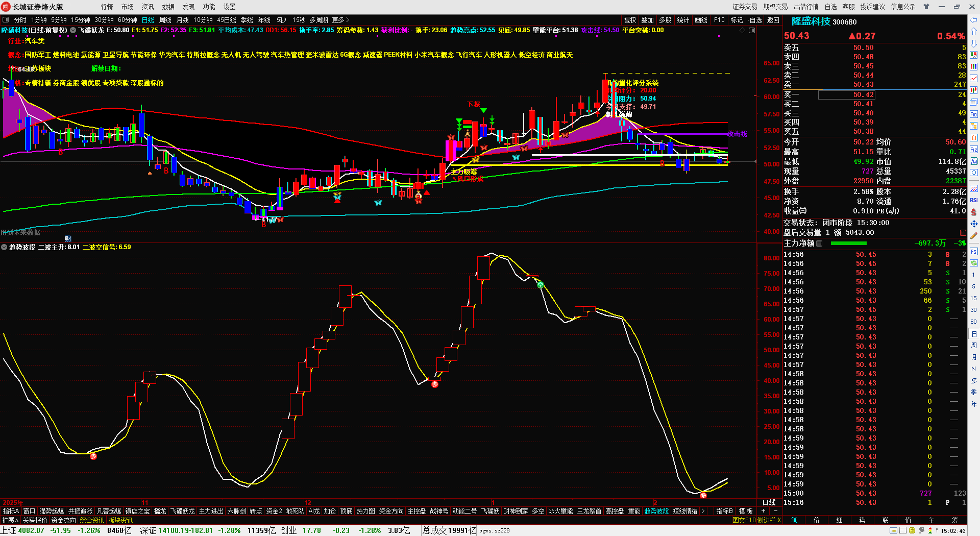Click the shirt skin icon in title bar
The width and height of the screenshot is (980, 536).
click(x=926, y=7)
